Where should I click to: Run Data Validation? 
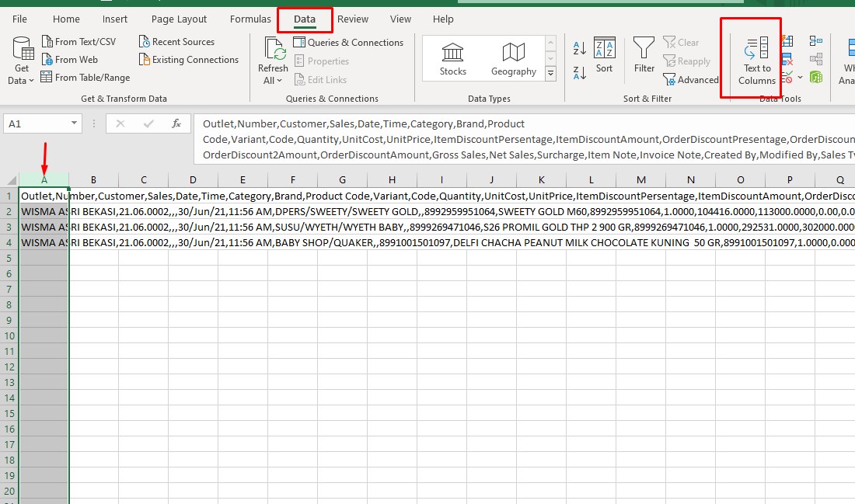(x=787, y=77)
